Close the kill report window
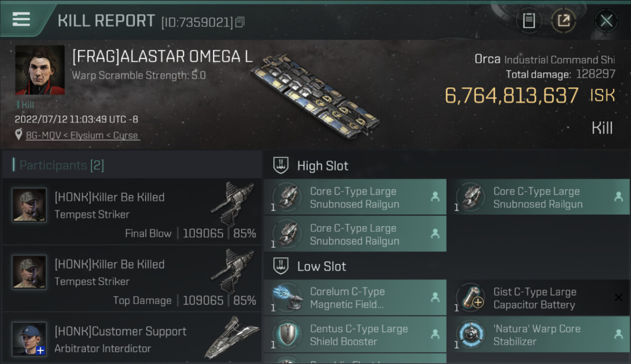Image resolution: width=631 pixels, height=364 pixels. pyautogui.click(x=606, y=20)
